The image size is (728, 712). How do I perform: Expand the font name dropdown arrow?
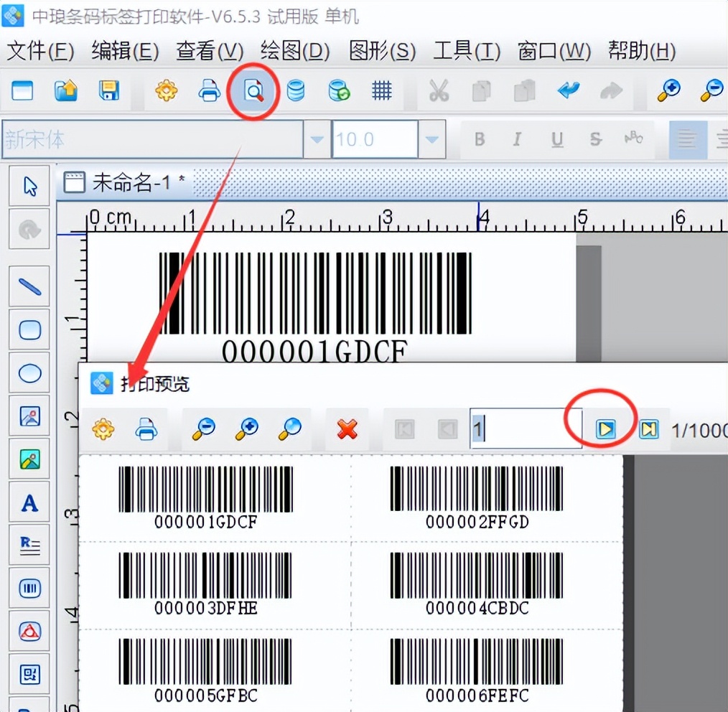tap(317, 139)
